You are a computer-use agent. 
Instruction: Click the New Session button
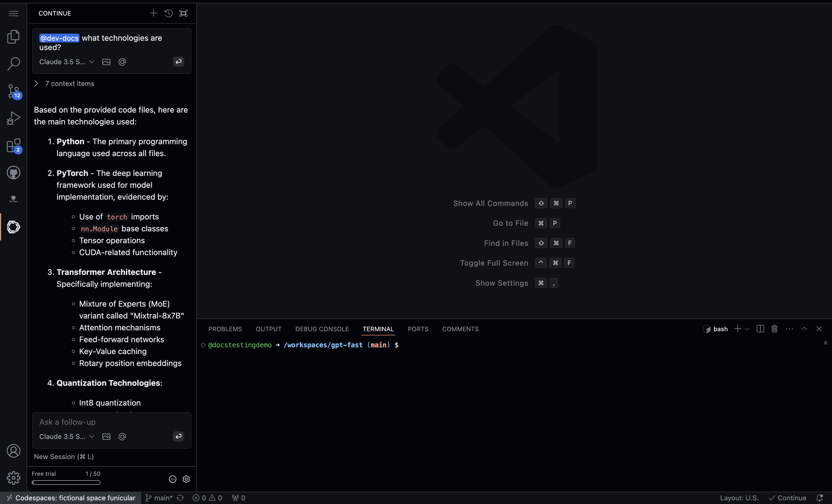coord(64,457)
